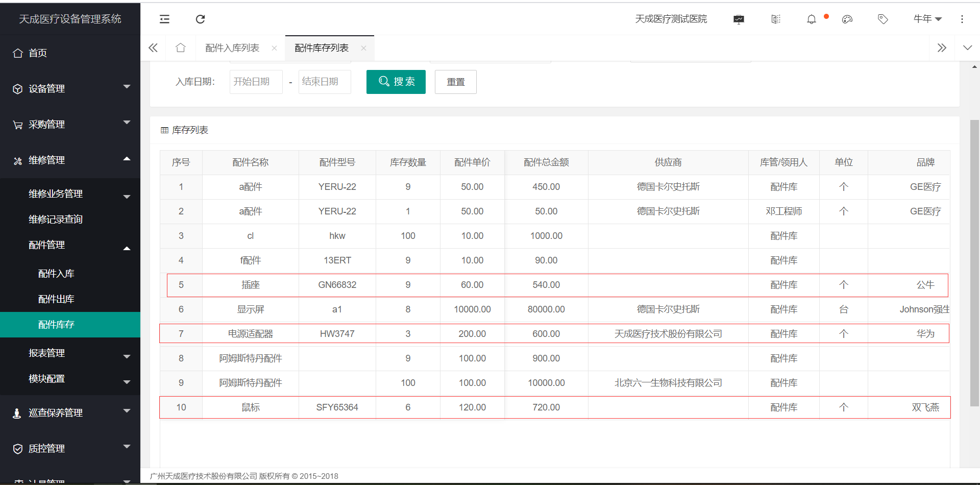This screenshot has width=980, height=485.
Task: Click cell 鼠标 in row 10
Action: coord(251,407)
